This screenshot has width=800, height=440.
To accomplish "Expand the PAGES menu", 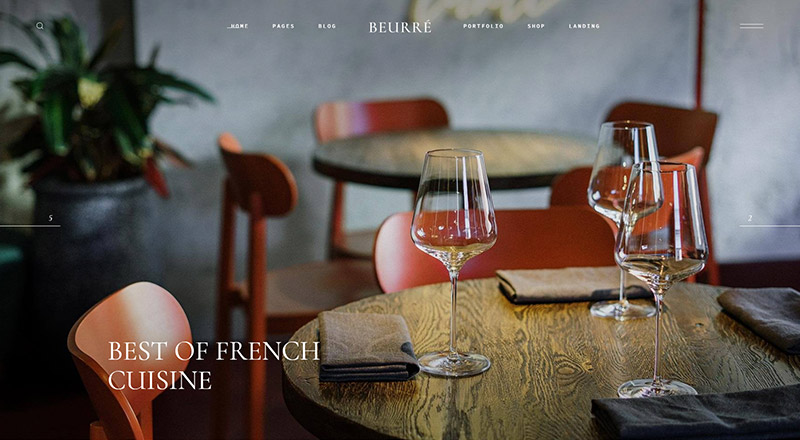I will [283, 26].
